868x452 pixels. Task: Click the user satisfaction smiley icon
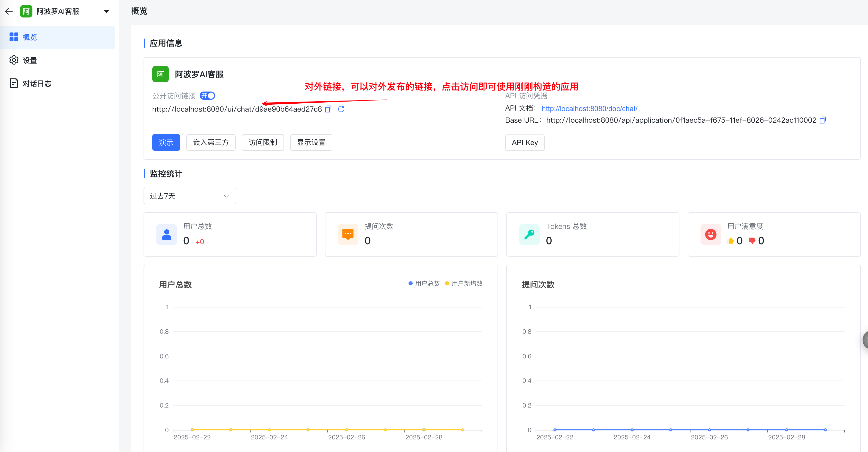tap(710, 234)
